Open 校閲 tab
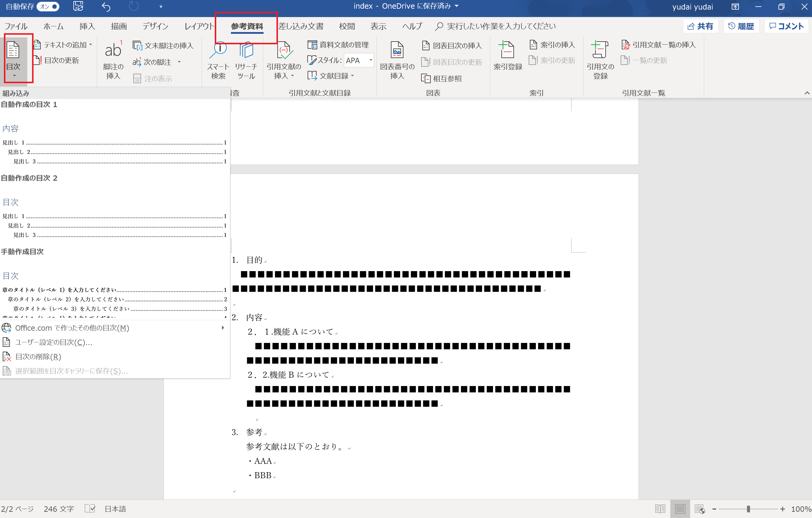The image size is (812, 518). point(347,26)
